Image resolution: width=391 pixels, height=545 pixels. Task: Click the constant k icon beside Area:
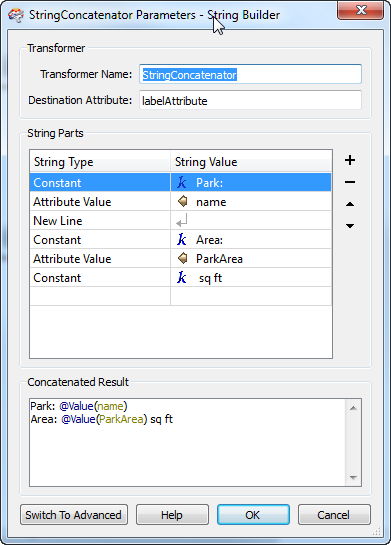pos(181,239)
